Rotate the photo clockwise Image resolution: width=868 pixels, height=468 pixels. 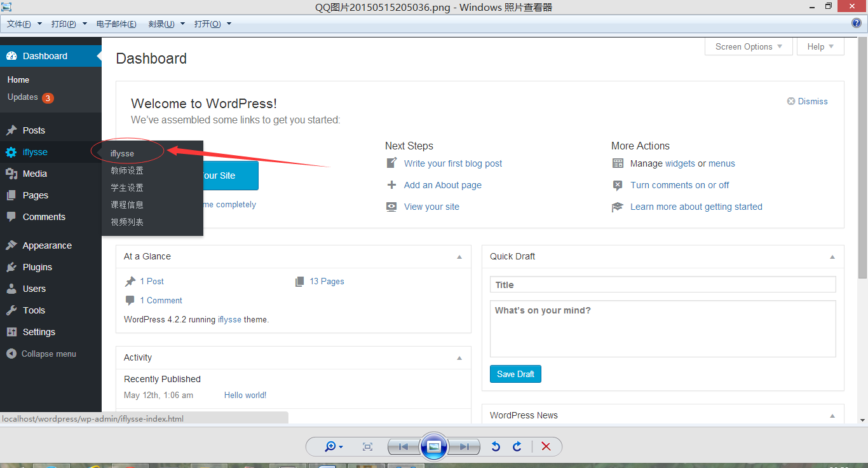[x=517, y=446]
